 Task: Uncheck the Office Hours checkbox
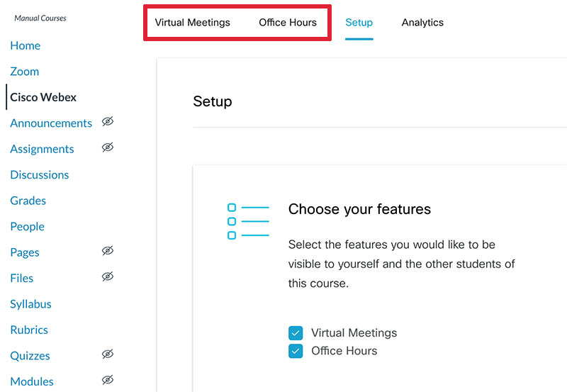(296, 351)
